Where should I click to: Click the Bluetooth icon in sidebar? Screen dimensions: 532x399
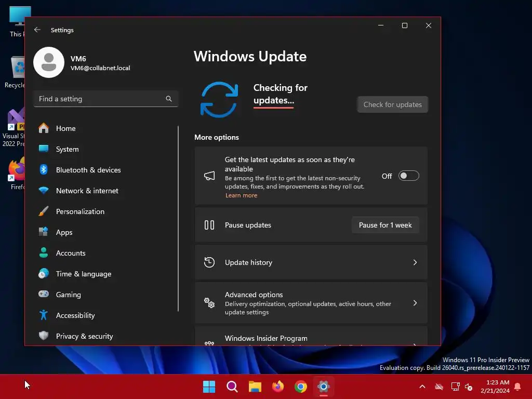[x=44, y=170]
